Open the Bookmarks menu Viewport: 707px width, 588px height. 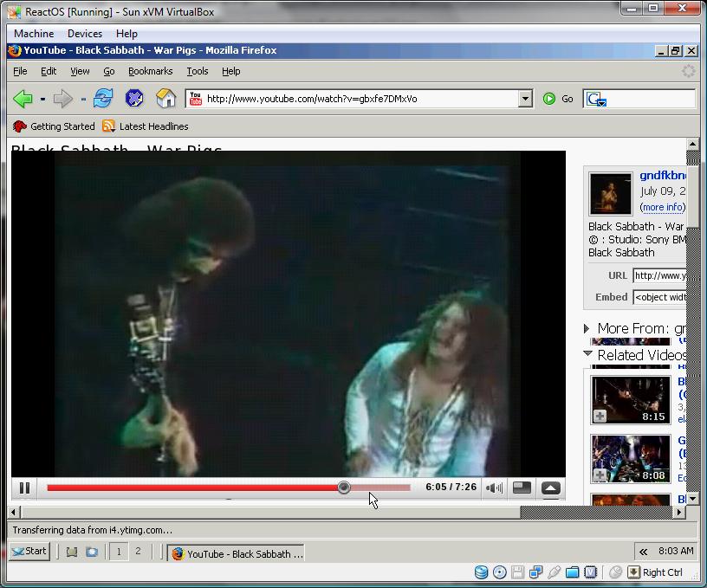(x=150, y=71)
